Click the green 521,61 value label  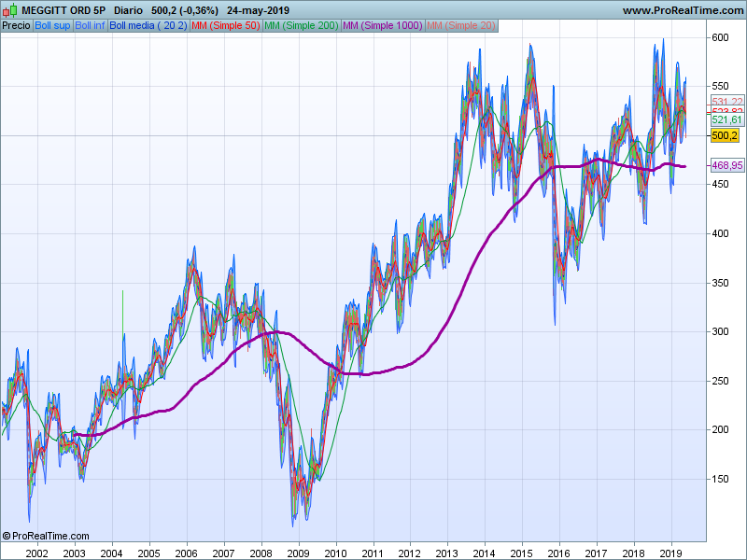point(727,119)
